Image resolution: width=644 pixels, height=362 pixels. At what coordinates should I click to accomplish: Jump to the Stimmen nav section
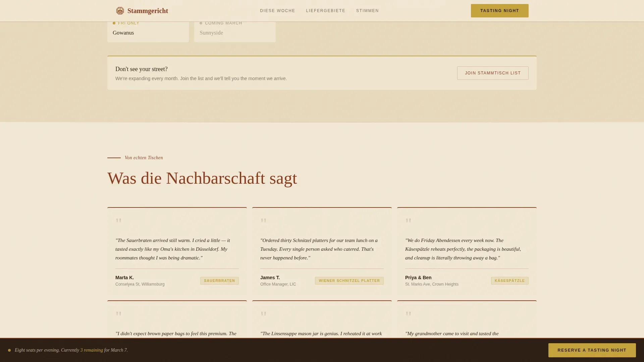(367, 11)
